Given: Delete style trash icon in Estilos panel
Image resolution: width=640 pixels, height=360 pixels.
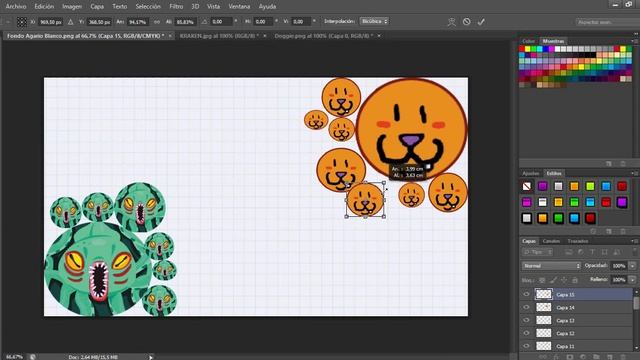Looking at the screenshot, I should (x=622, y=231).
